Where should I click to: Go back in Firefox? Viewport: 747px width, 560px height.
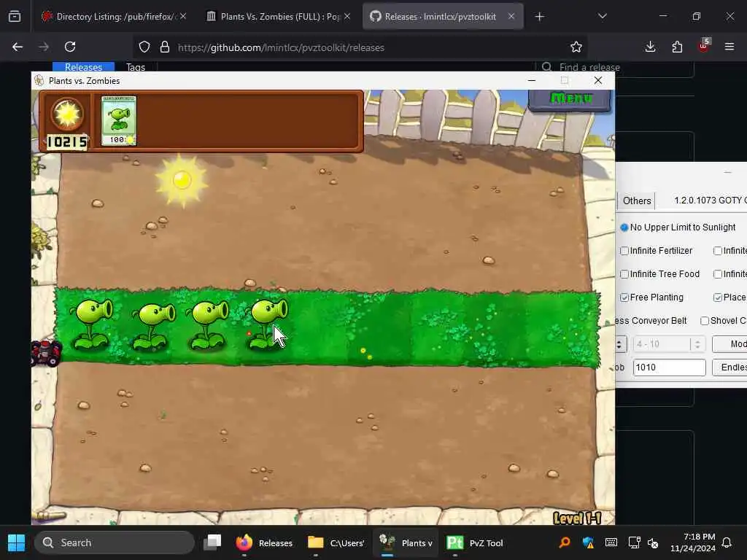pyautogui.click(x=18, y=47)
